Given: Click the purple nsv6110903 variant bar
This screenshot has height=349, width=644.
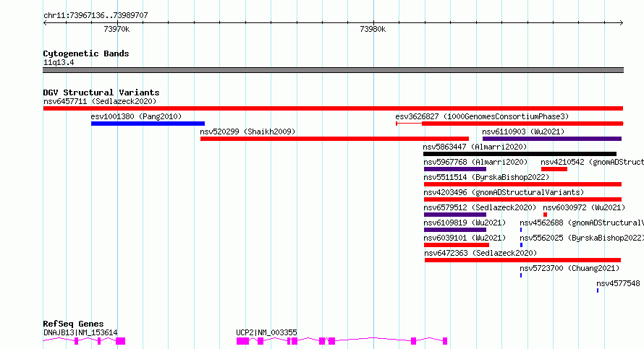Looking at the screenshot, I should [x=552, y=139].
